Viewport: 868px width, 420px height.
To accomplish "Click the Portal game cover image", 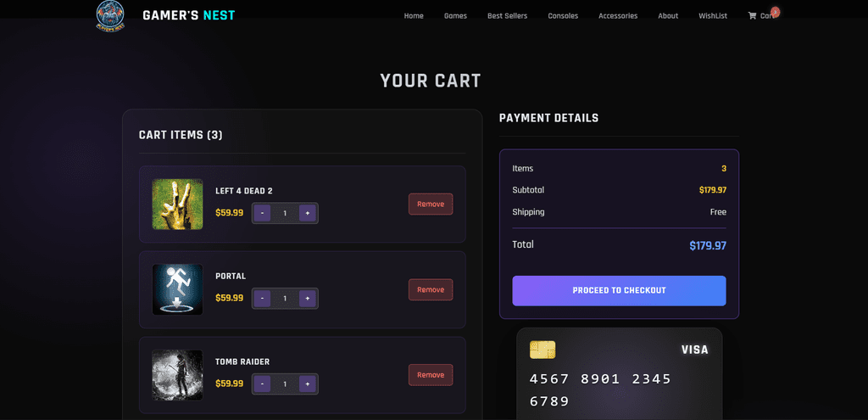I will point(178,290).
